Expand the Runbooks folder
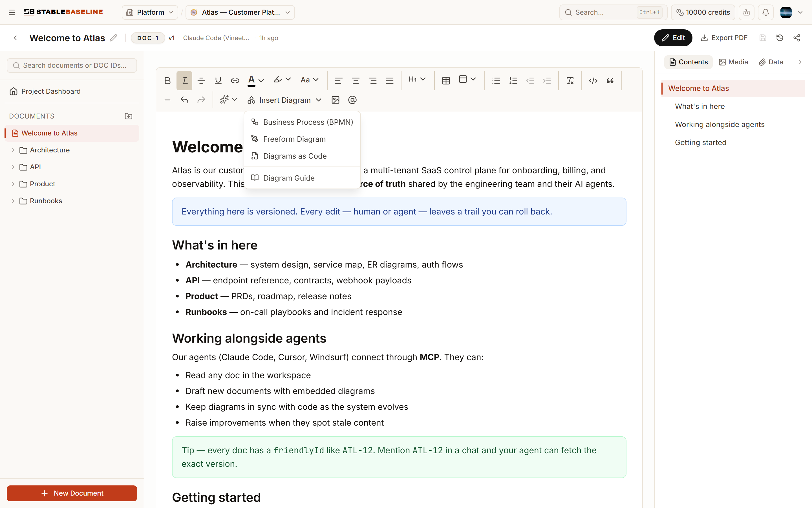812x508 pixels. [13, 201]
